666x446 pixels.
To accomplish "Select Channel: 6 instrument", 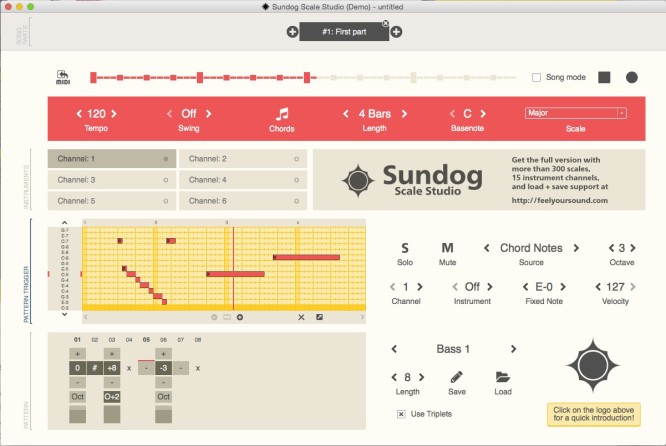I will [243, 200].
